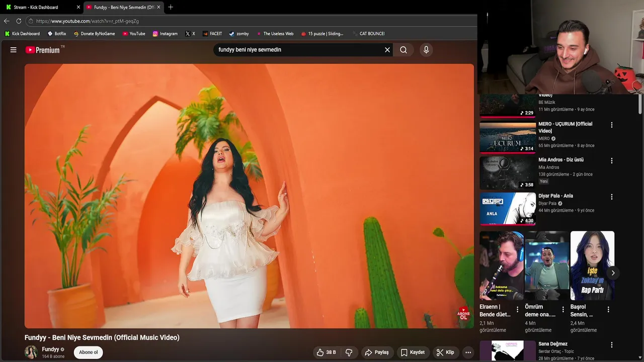Open Fundyy channel avatar
Screen dimensions: 644x362
[x=31, y=352]
